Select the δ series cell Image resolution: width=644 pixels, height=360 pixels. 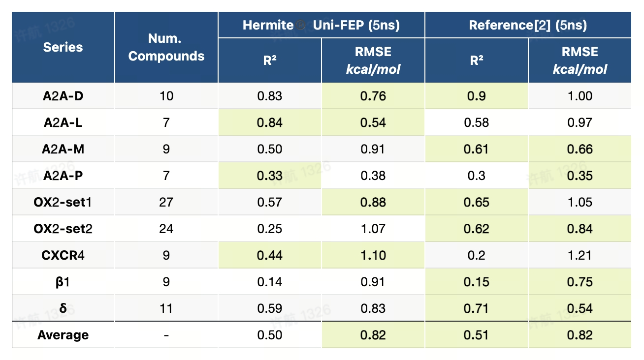(63, 308)
